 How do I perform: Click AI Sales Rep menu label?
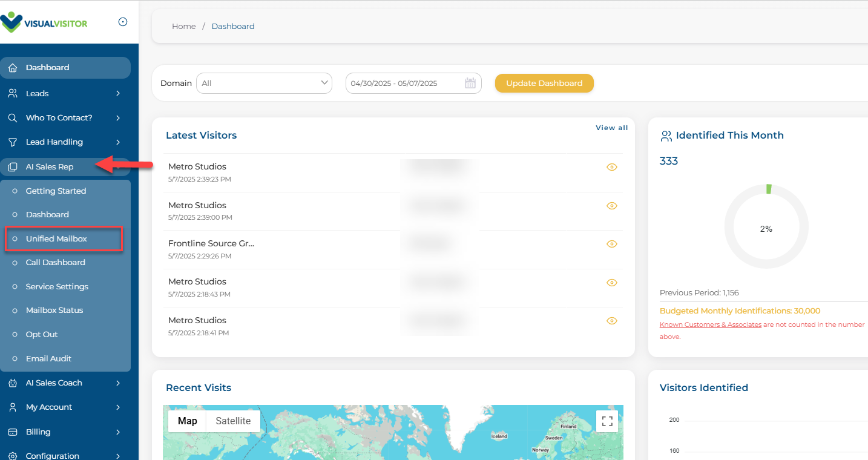click(x=50, y=167)
